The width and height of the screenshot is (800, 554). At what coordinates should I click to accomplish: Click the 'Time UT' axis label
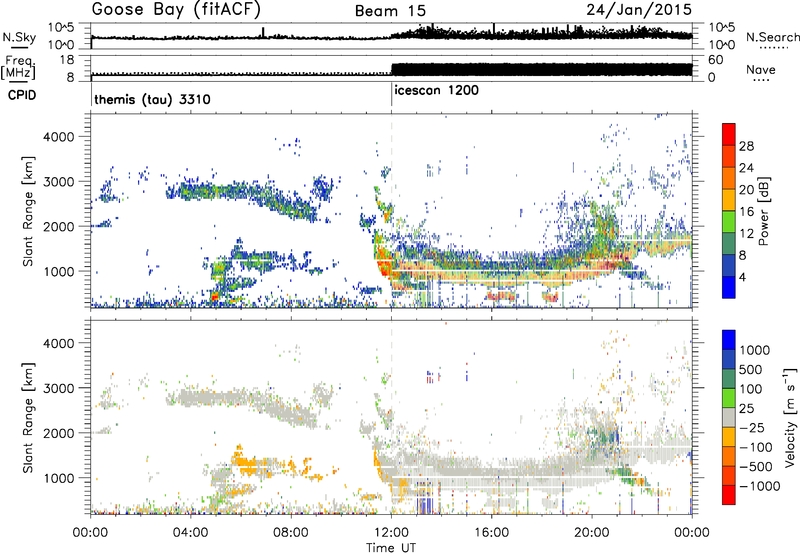[x=391, y=548]
